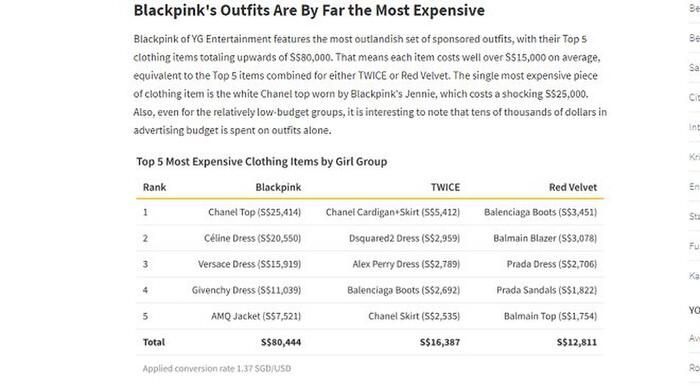This screenshot has height=386, width=700.
Task: Select Red Velvet cell "Balenciaga Boots (S$3,451)"
Action: point(540,212)
